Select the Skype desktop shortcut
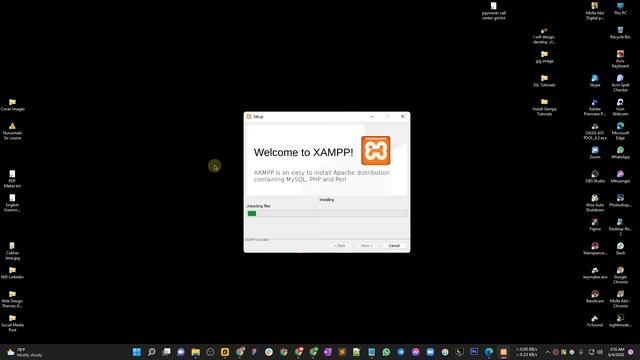 click(595, 80)
